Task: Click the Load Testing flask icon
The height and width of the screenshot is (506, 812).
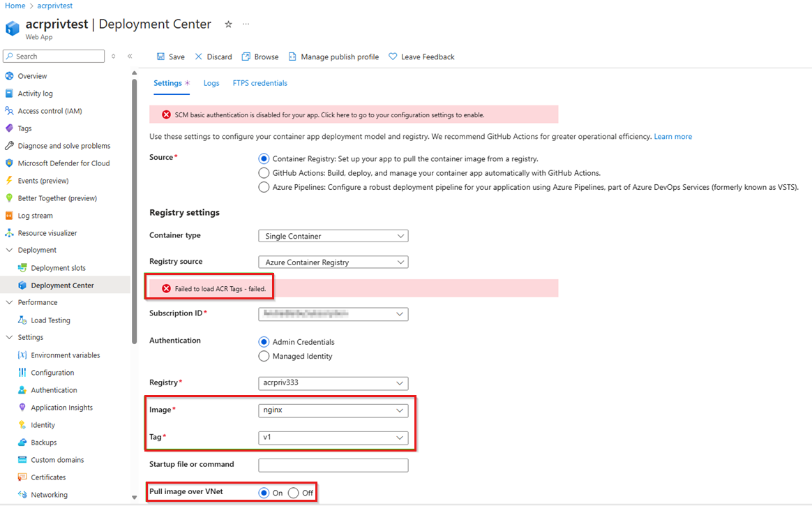Action: pos(22,320)
